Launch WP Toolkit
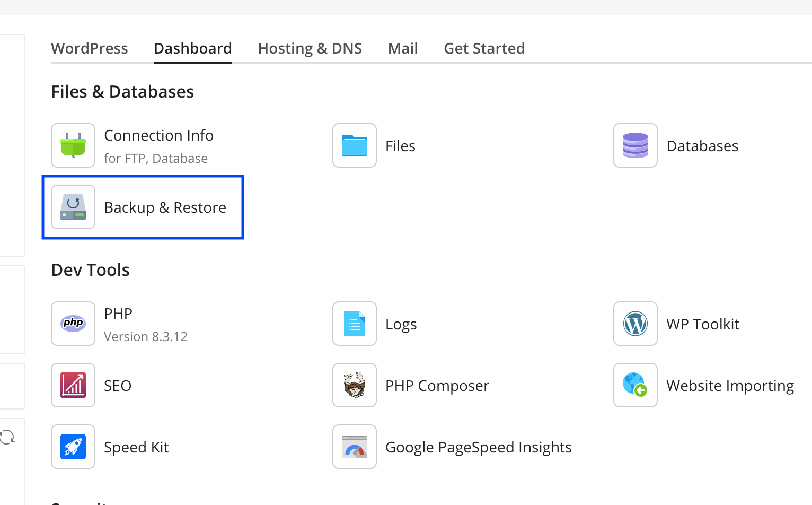The image size is (812, 505). (x=635, y=323)
